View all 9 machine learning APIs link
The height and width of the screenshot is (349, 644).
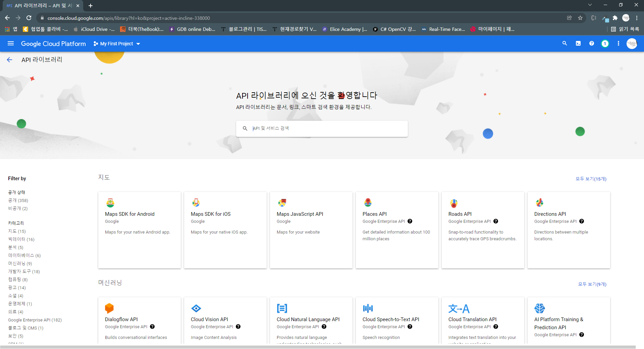pyautogui.click(x=592, y=284)
